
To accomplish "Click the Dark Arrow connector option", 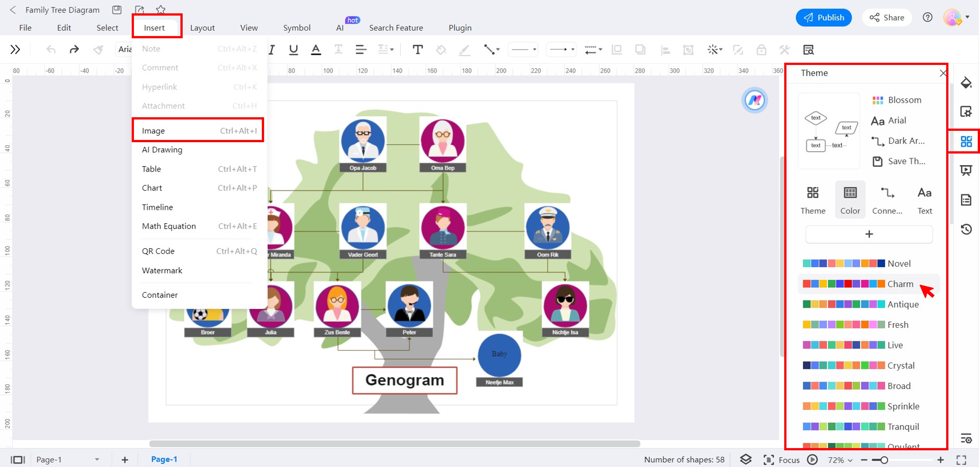I will pyautogui.click(x=898, y=141).
